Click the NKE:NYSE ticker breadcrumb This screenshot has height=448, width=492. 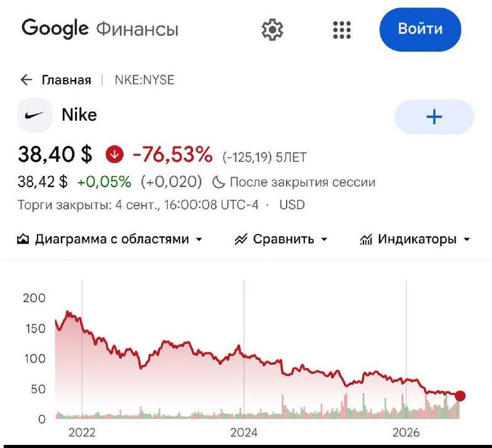(145, 80)
